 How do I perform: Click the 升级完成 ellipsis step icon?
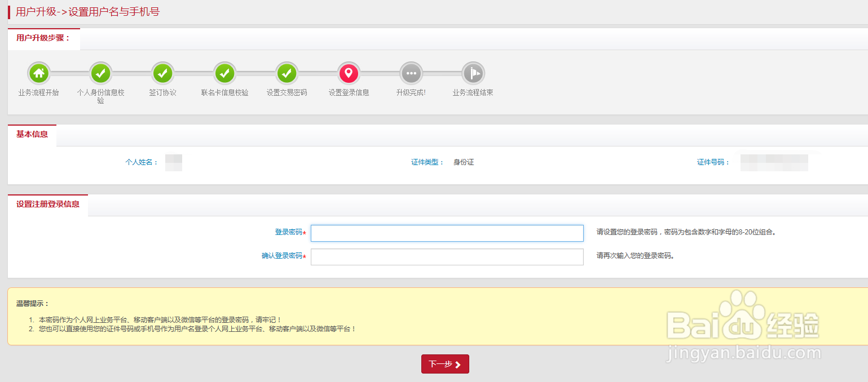(411, 73)
